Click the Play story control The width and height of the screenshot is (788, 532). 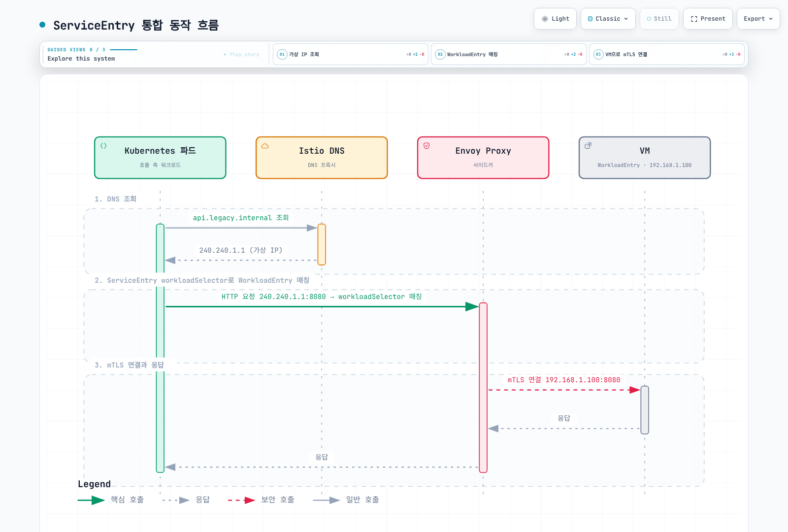coord(241,55)
